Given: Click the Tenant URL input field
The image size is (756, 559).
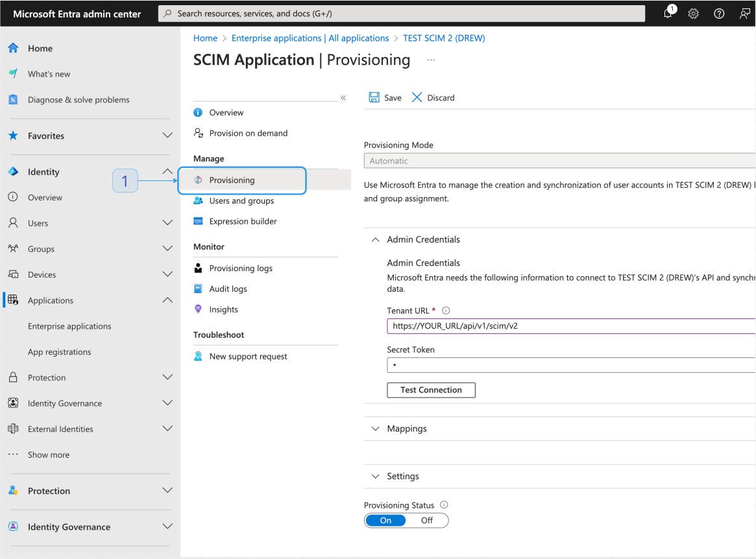Looking at the screenshot, I should pyautogui.click(x=570, y=326).
